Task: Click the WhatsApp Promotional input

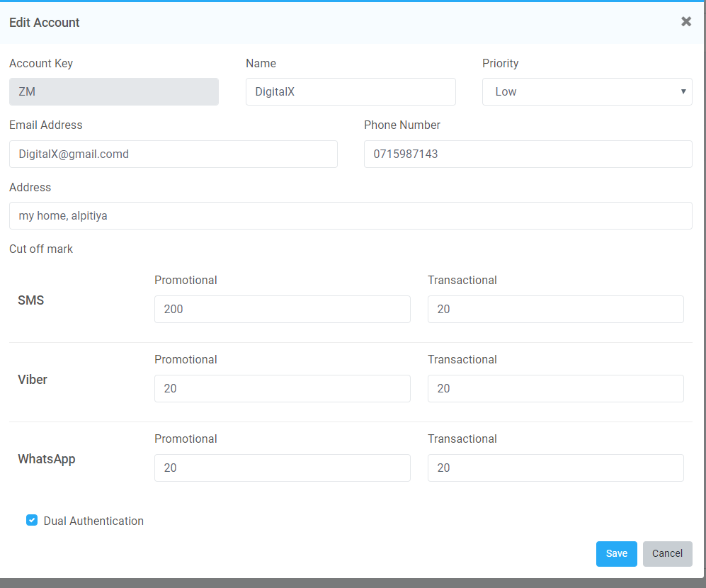Action: (x=282, y=468)
